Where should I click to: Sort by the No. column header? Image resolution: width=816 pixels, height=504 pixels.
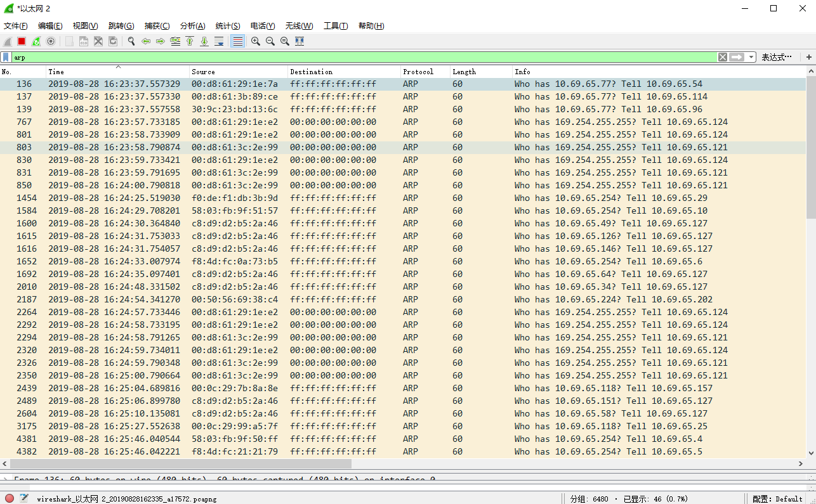click(23, 72)
